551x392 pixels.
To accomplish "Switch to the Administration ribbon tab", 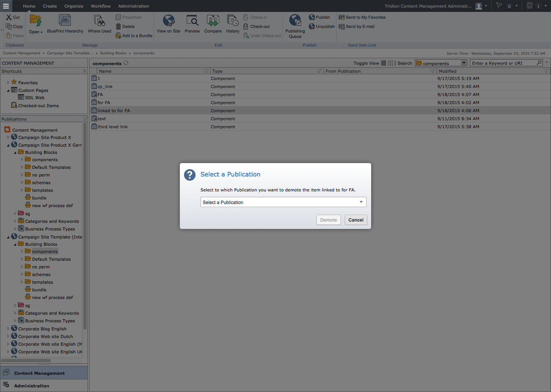I will click(x=134, y=6).
